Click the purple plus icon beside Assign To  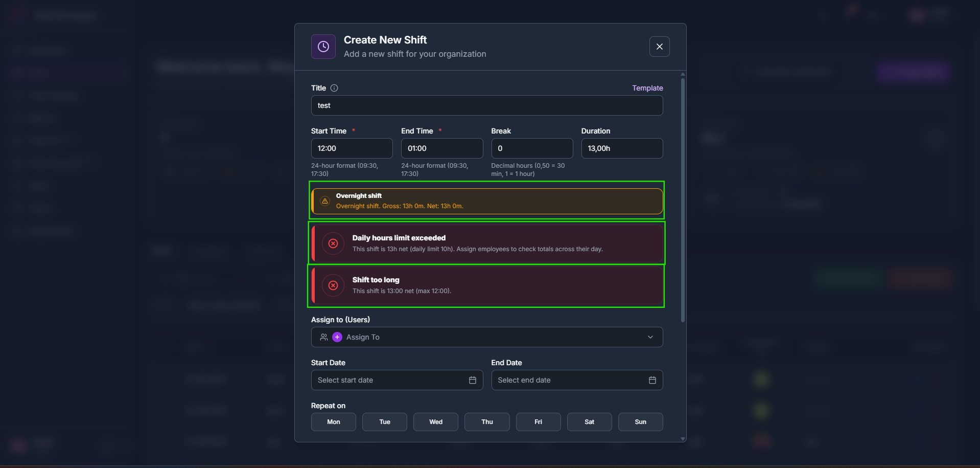tap(337, 337)
